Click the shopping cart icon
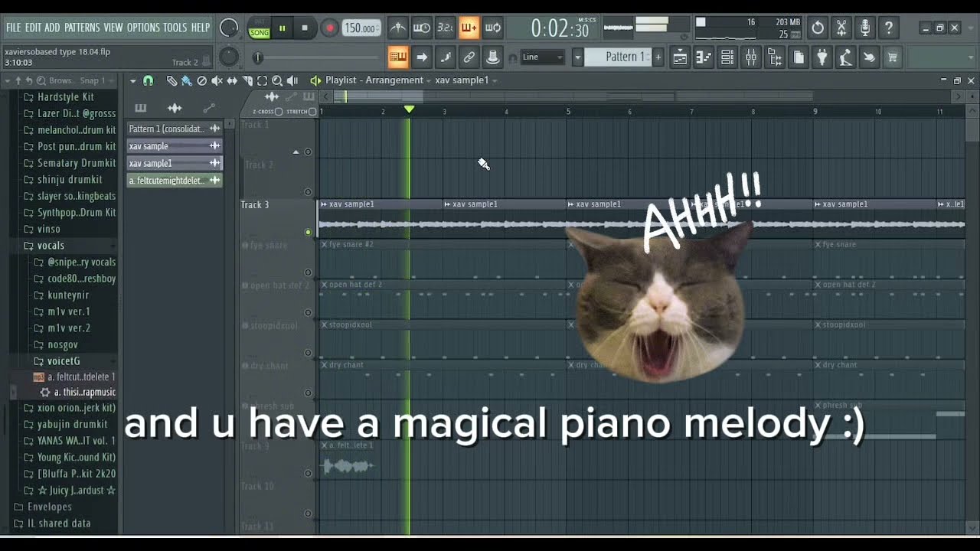 pos(893,57)
